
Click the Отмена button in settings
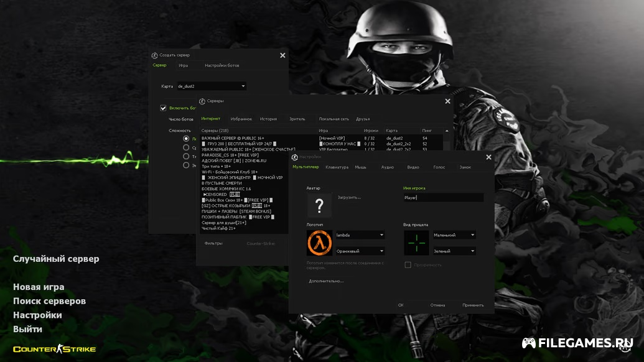coord(437,305)
